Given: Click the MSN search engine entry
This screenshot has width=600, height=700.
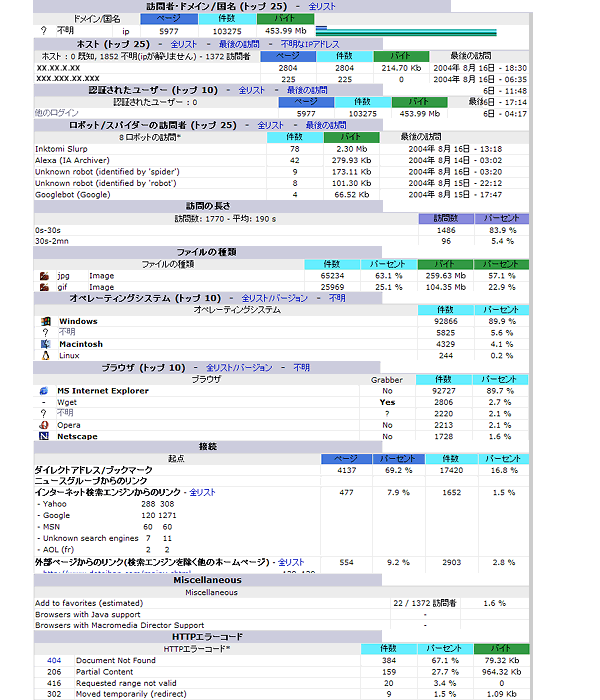Looking at the screenshot, I should click(x=51, y=527).
